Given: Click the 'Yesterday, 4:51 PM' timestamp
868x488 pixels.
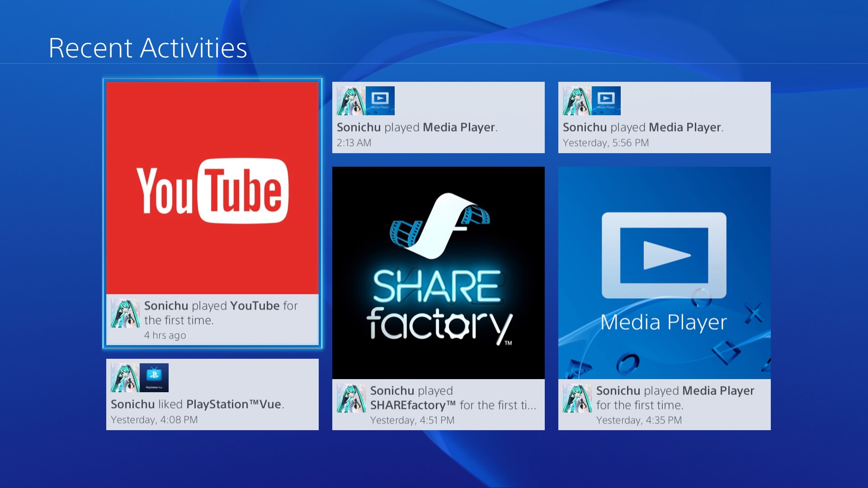Looking at the screenshot, I should (412, 420).
